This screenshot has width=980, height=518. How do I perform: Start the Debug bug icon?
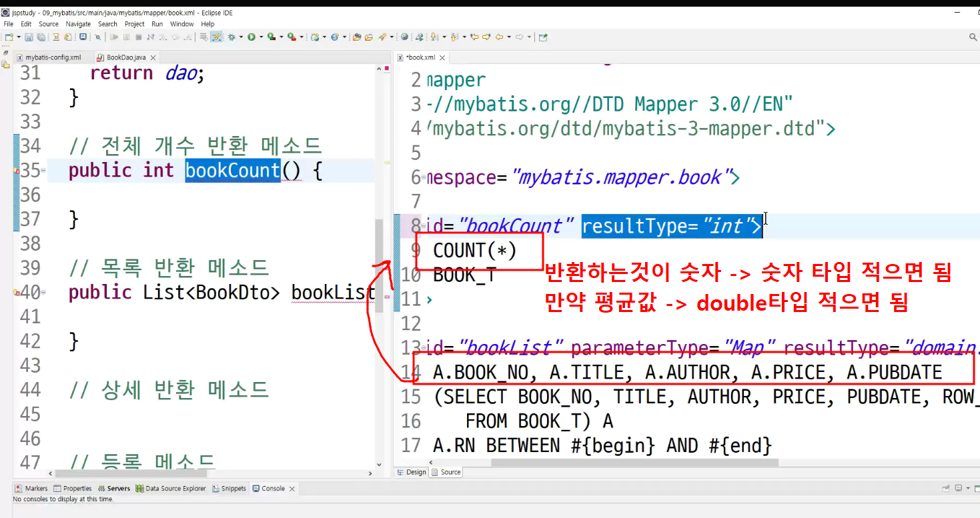coord(231,37)
